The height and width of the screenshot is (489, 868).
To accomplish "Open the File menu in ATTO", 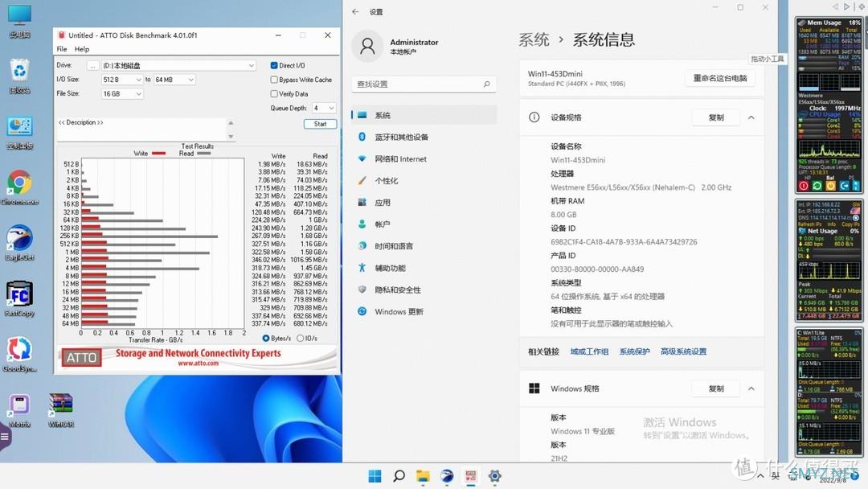I will pos(61,49).
